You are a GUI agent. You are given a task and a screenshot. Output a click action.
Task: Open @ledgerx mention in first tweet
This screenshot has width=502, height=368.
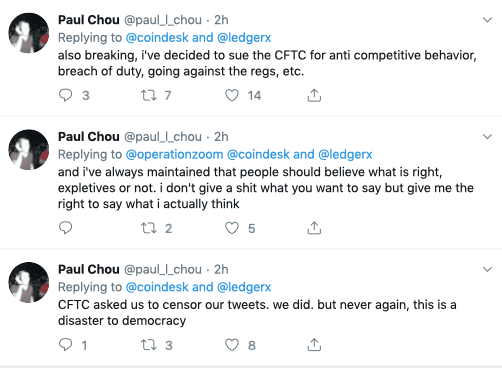pos(244,38)
